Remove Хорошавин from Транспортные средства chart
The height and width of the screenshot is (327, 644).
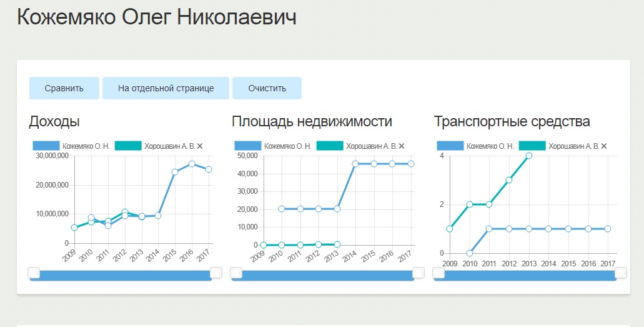click(x=604, y=146)
